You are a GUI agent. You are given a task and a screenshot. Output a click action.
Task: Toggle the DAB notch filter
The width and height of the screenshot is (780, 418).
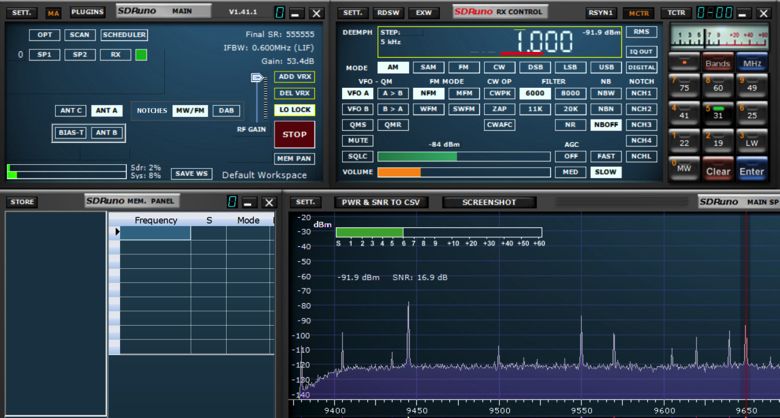pos(226,110)
